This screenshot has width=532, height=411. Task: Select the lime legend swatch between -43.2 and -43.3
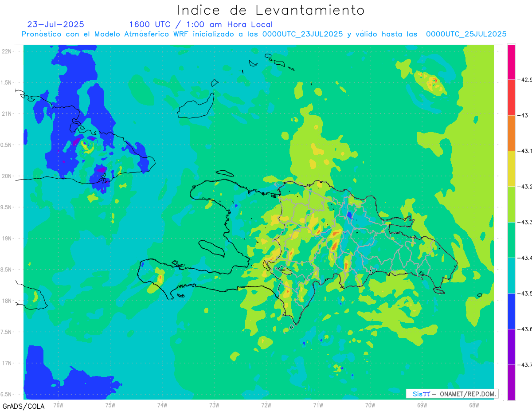click(x=511, y=204)
